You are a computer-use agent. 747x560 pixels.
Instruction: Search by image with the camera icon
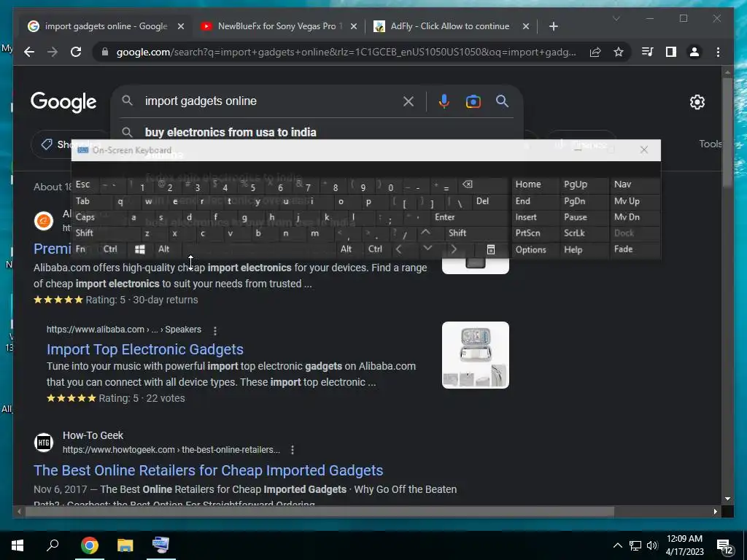[473, 101]
